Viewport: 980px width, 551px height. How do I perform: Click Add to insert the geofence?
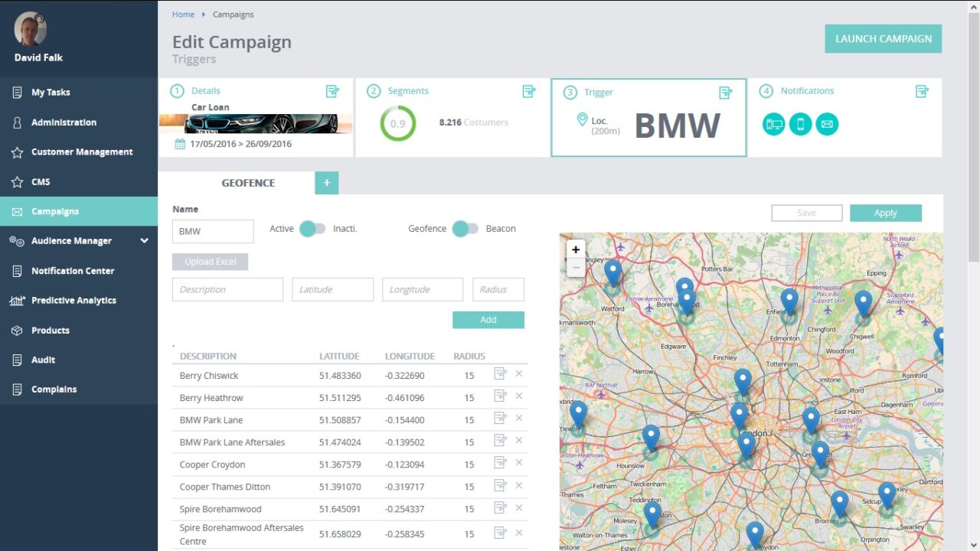(x=488, y=320)
